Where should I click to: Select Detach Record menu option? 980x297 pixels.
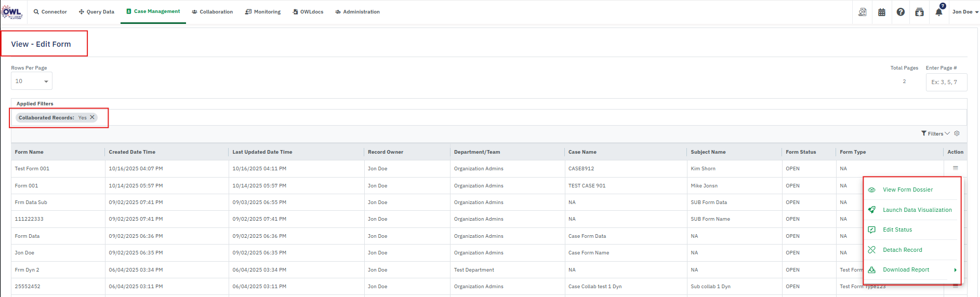(x=902, y=250)
